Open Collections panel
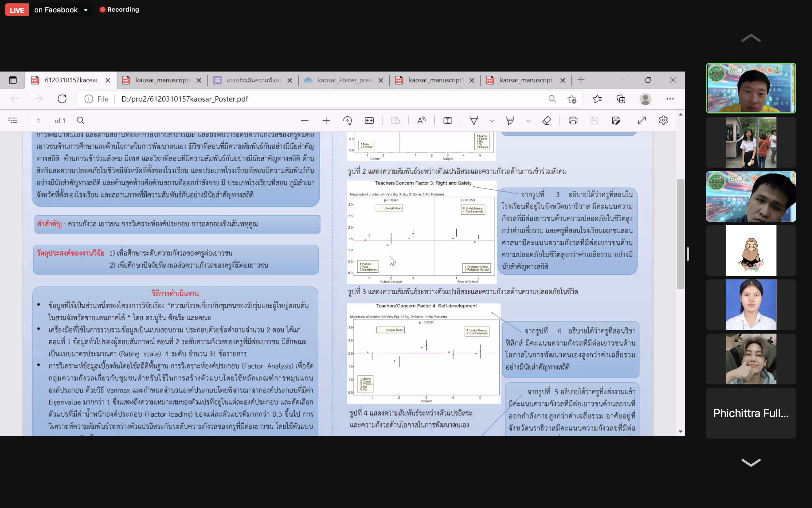 pos(621,99)
